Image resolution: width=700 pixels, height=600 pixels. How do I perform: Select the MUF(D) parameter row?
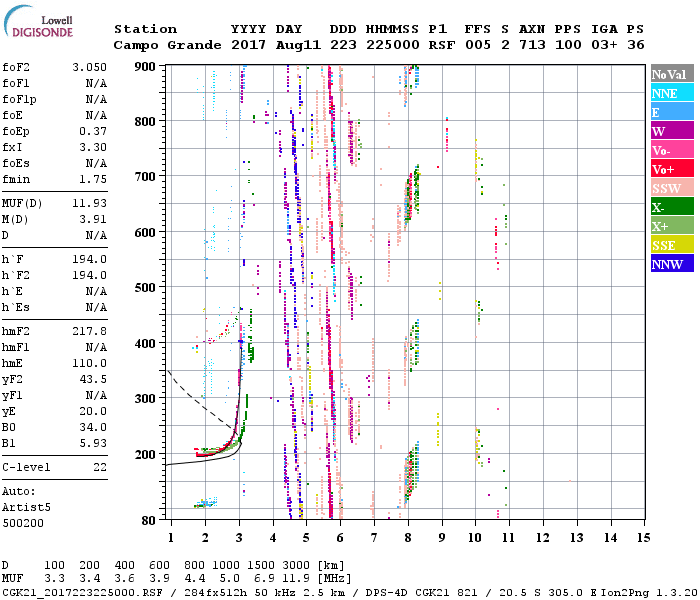(55, 204)
